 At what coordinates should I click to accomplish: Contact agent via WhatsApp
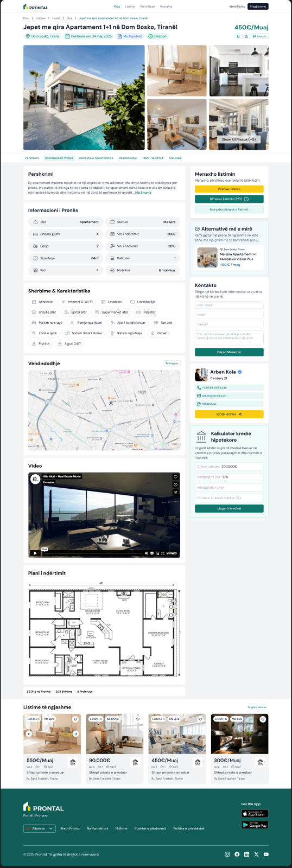(x=229, y=404)
